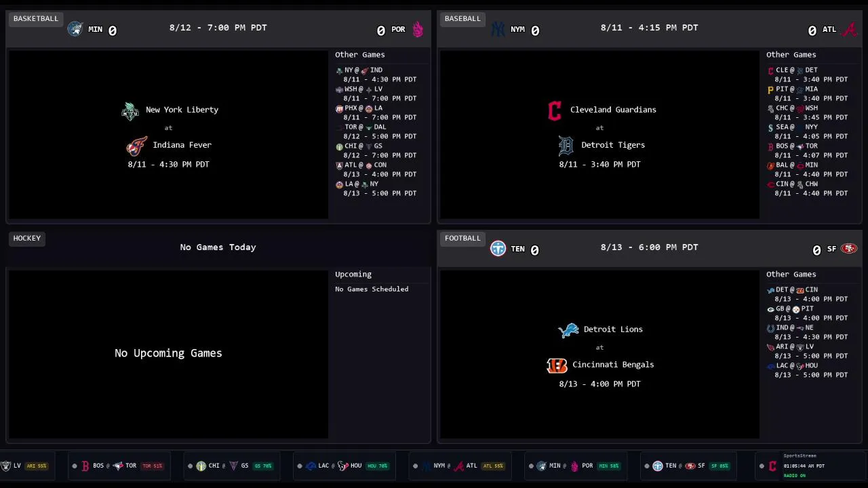Click the Braves logo in bottom ticker

[x=459, y=466]
